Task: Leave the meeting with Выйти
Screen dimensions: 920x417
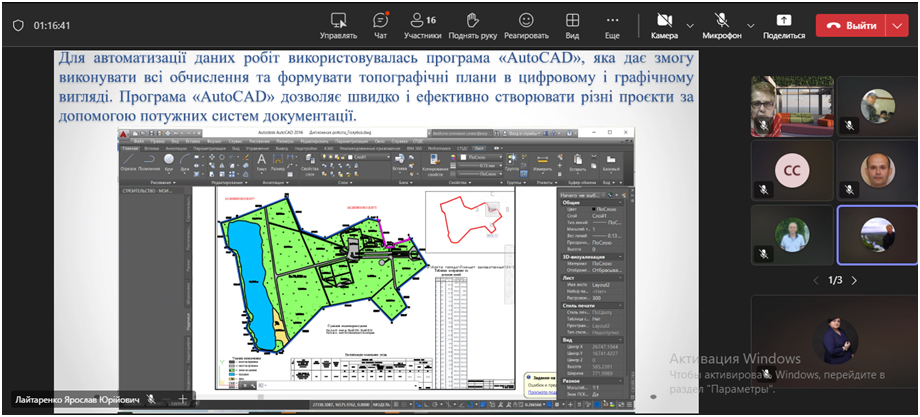Action: tap(849, 25)
